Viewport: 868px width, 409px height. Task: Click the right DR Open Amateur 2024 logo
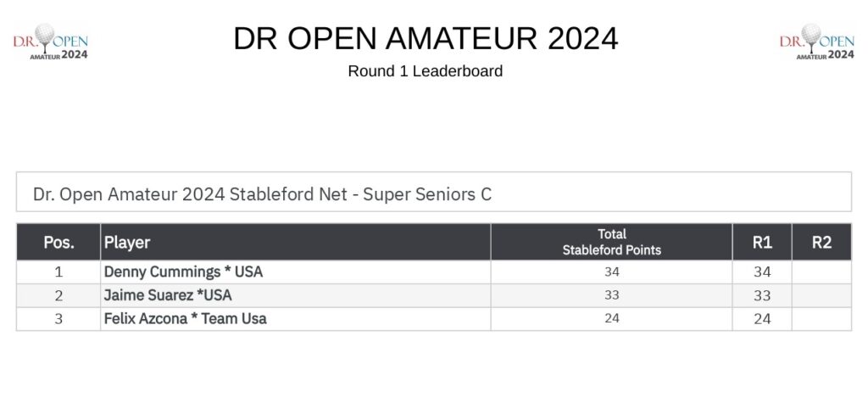point(817,42)
